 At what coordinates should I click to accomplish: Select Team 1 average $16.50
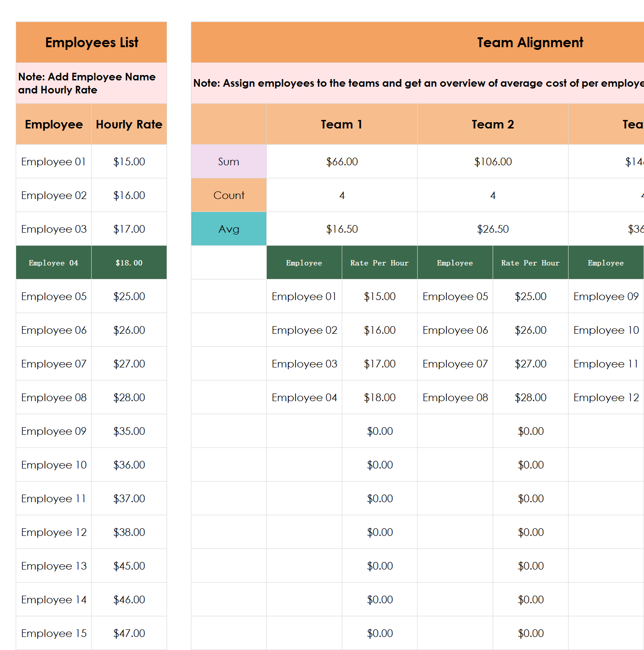click(342, 229)
